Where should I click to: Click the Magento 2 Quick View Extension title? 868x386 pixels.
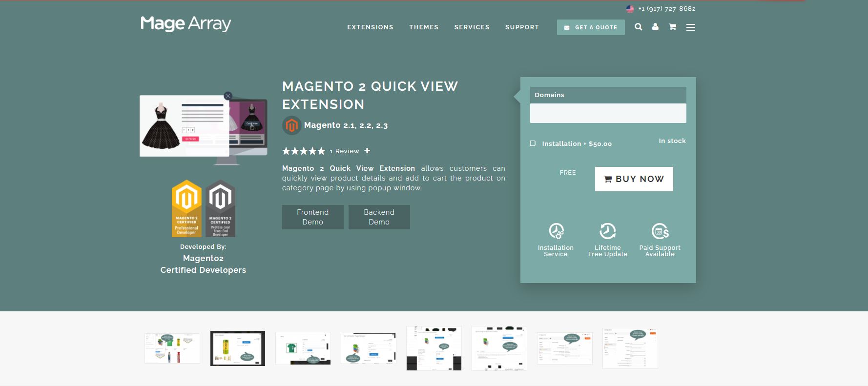370,95
